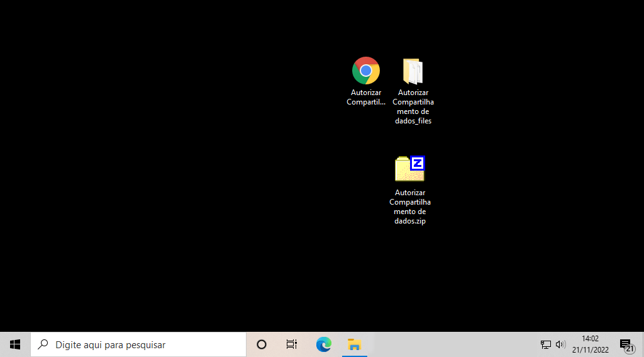Viewport: 644px width, 357px height.
Task: Click the 21/11/2022 date in taskbar
Action: tap(590, 350)
